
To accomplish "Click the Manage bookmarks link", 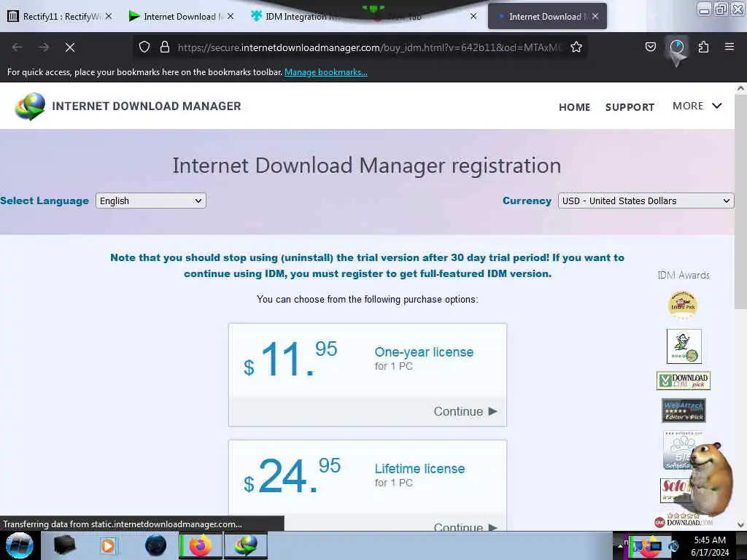I will [x=326, y=72].
